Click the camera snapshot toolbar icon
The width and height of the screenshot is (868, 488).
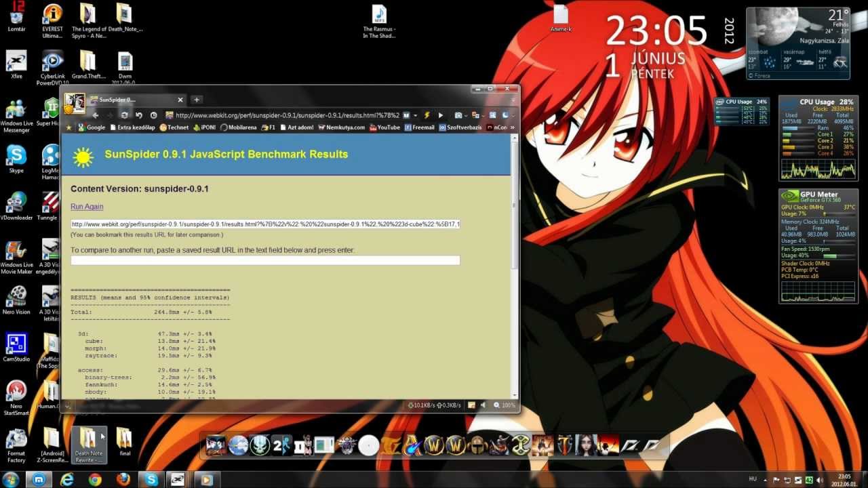(x=458, y=115)
